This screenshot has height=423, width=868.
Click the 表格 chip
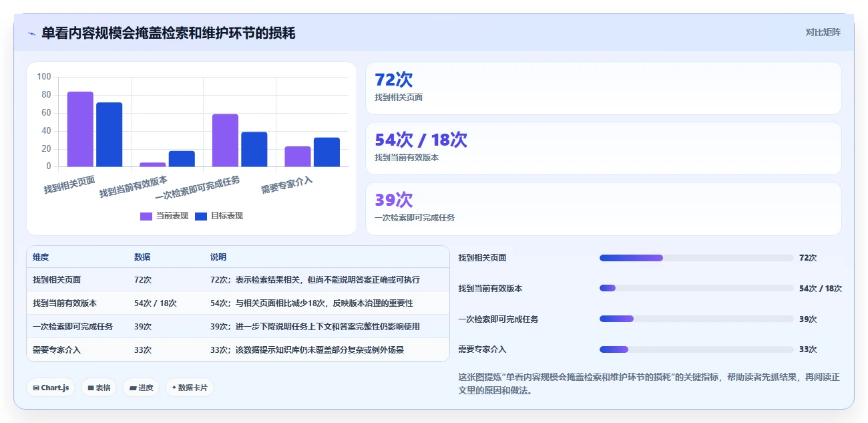click(x=99, y=388)
